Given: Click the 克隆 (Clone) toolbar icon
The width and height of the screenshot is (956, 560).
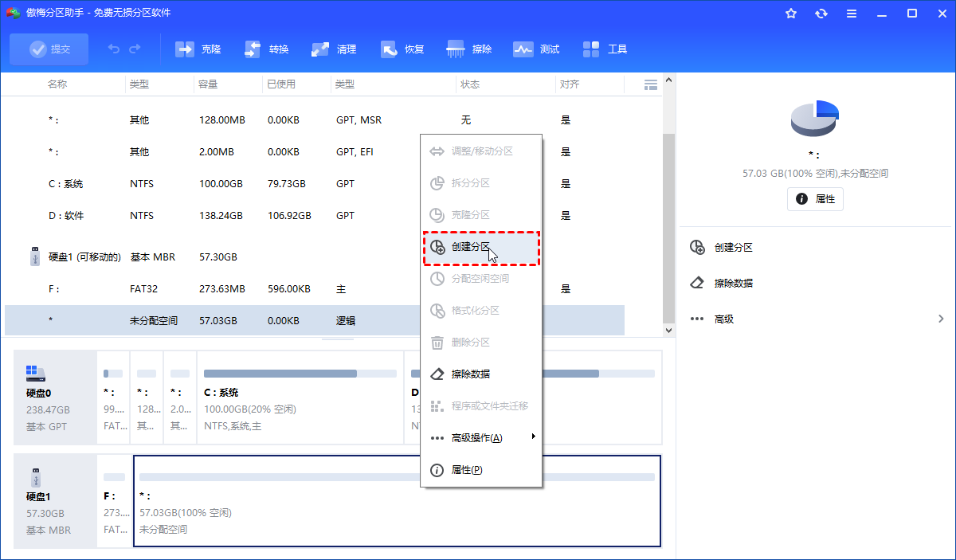Looking at the screenshot, I should click(x=198, y=49).
